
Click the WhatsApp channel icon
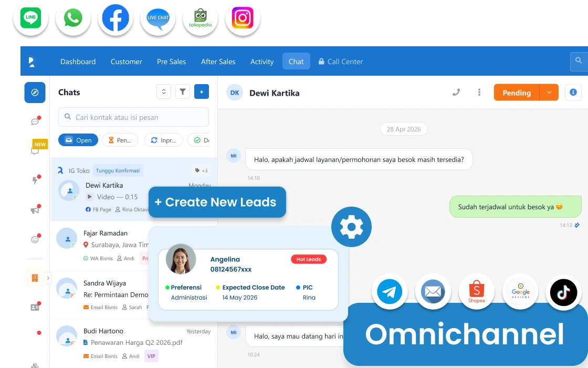73,18
